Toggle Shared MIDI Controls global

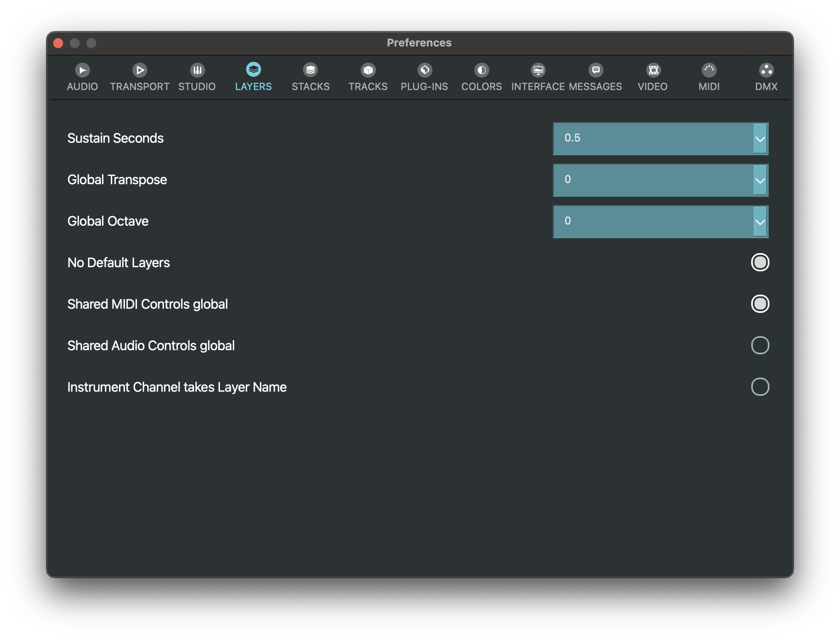(760, 304)
